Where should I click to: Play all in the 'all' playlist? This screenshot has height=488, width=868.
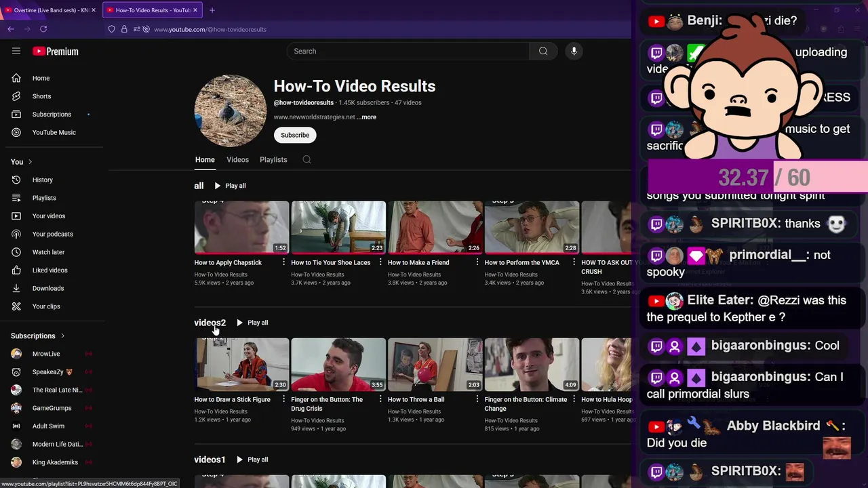click(230, 186)
